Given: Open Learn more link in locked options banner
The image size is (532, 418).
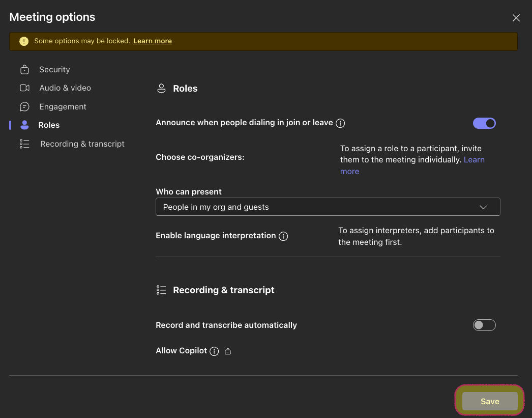Looking at the screenshot, I should 153,41.
